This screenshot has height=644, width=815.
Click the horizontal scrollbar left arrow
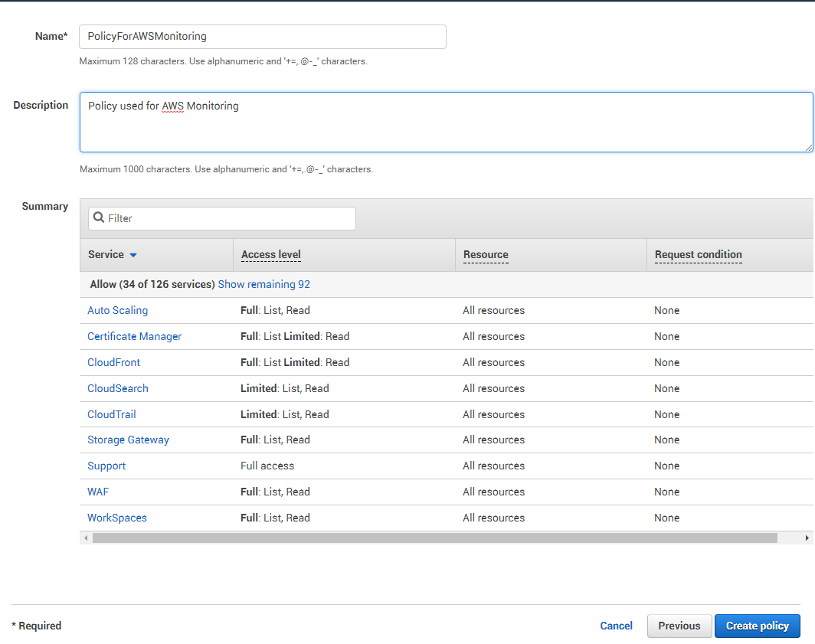(86, 538)
